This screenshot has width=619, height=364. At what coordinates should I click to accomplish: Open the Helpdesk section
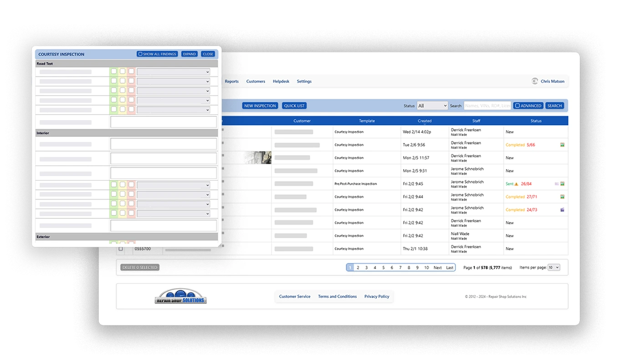click(281, 81)
